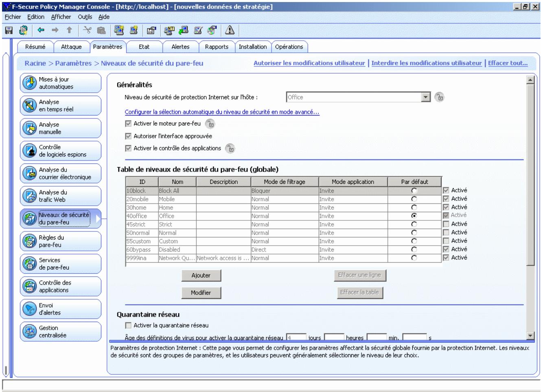Open the Services de pare-feu page
Viewport: 543px width, 392px height.
click(61, 264)
